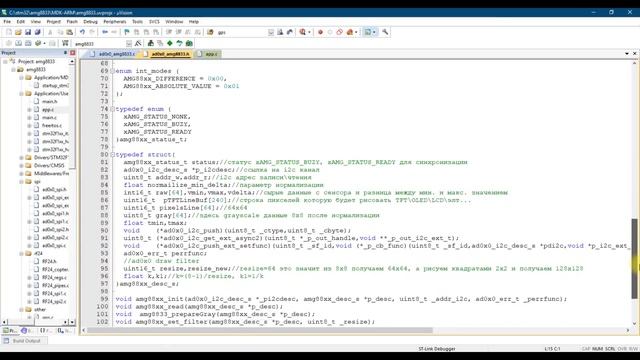The width and height of the screenshot is (640, 360).
Task: Open the Peripherals menu
Action: pos(115,22)
